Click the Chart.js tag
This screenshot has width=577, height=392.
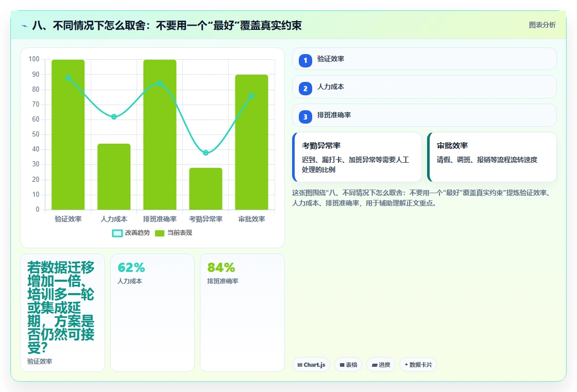pos(311,365)
